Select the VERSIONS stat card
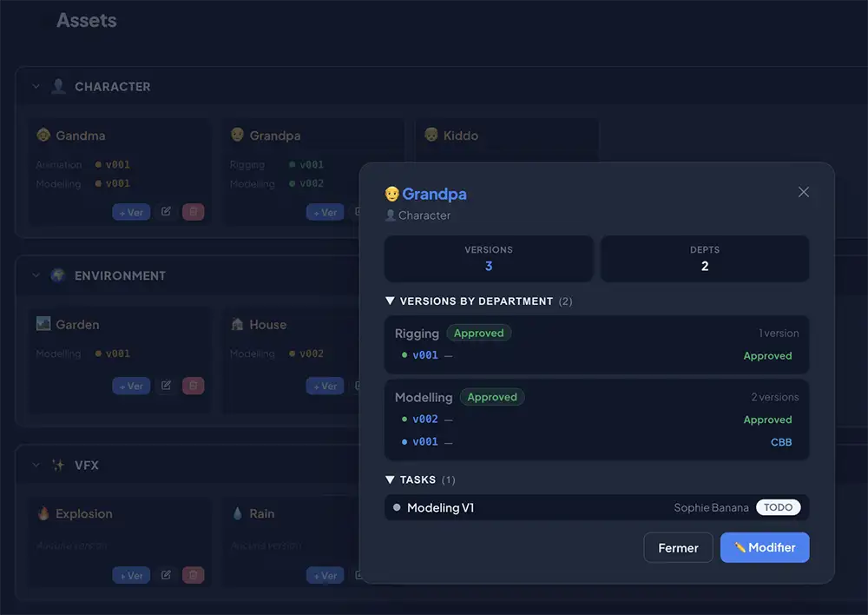Screen dimensions: 868x615 click(x=489, y=258)
